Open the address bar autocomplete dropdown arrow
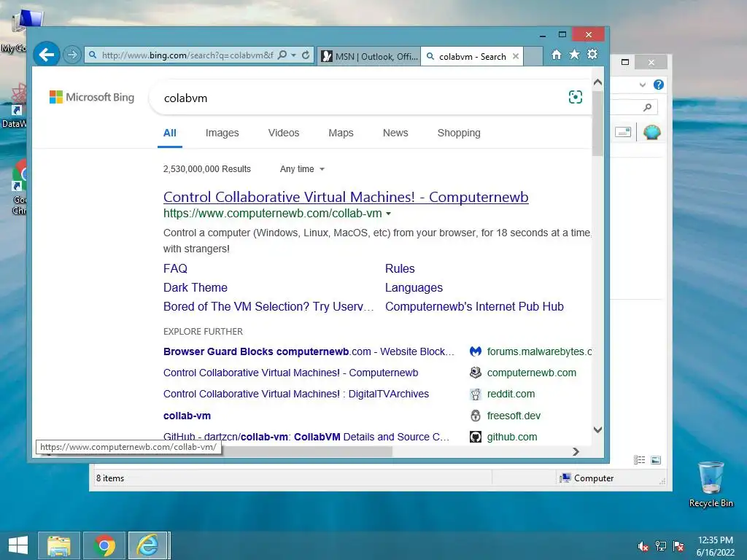The image size is (747, 560). point(293,55)
